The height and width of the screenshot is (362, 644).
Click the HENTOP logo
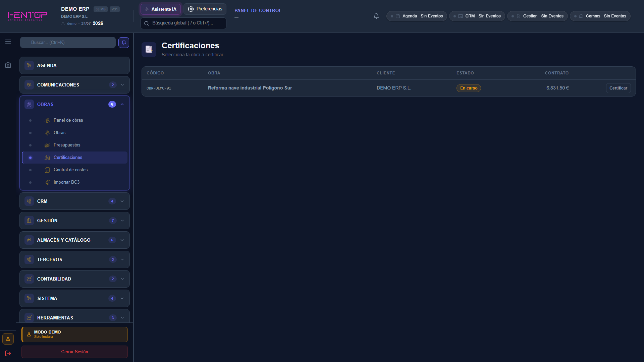(x=28, y=16)
